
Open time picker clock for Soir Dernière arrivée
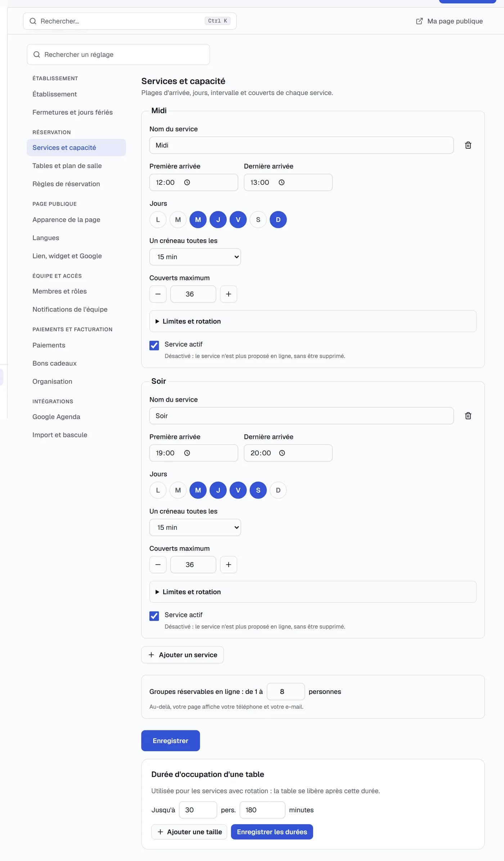click(x=282, y=453)
